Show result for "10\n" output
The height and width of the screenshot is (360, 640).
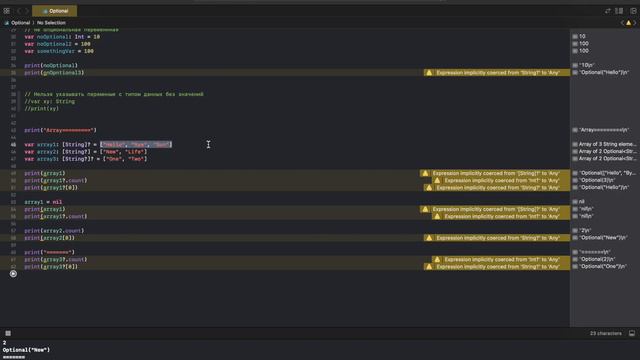coord(575,65)
